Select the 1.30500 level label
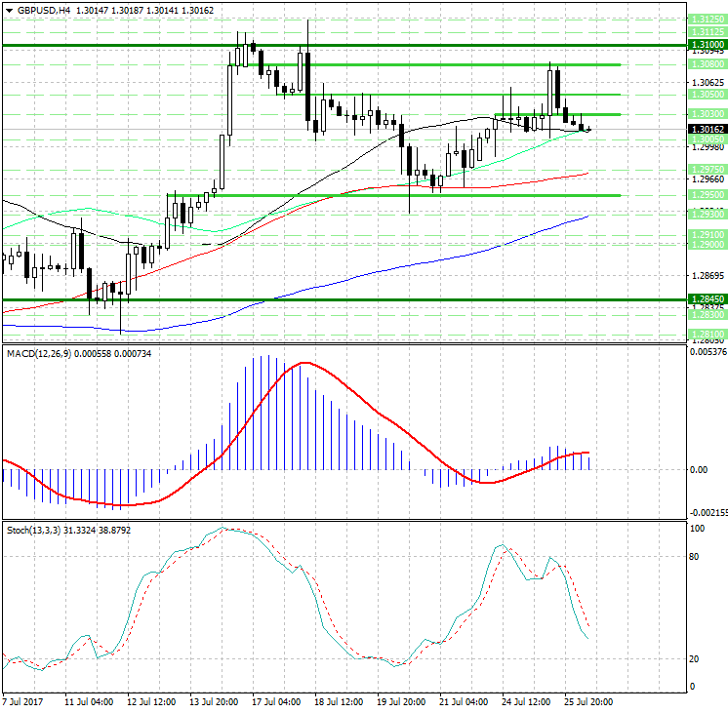The height and width of the screenshot is (713, 728). pos(706,95)
